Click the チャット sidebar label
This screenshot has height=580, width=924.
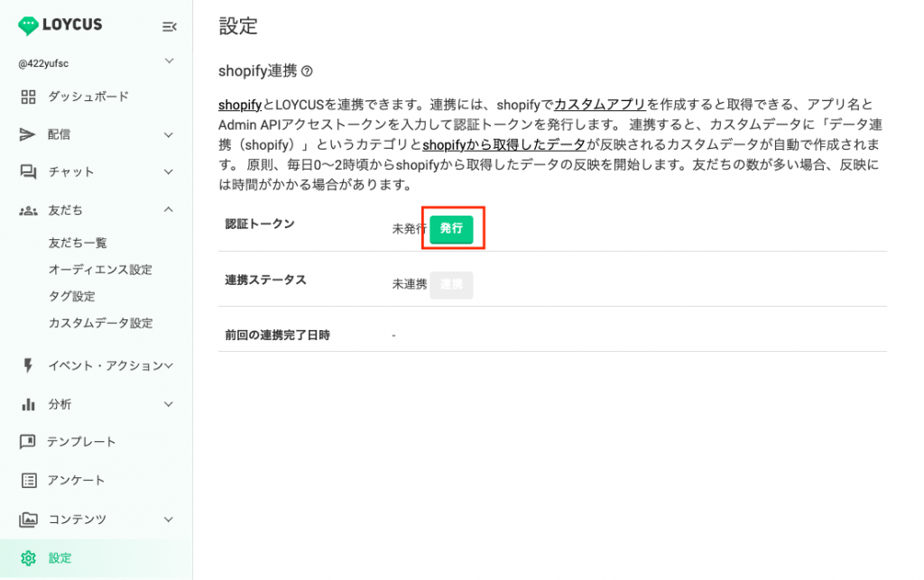tap(70, 172)
